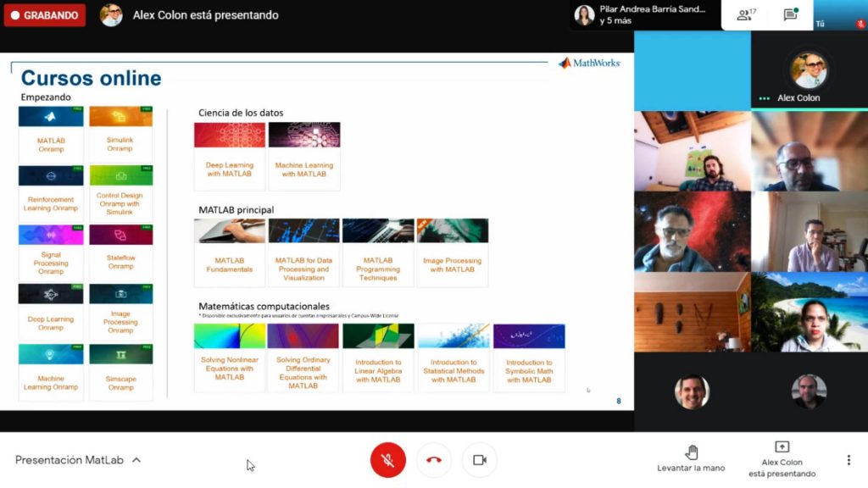The image size is (868, 488).
Task: Click the GRABANDO recording indicator
Action: [x=45, y=15]
